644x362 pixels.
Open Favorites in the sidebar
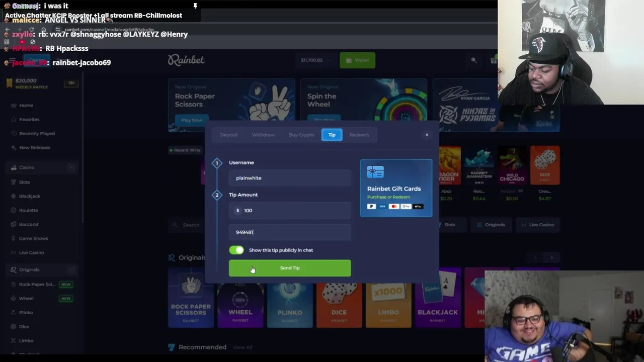pos(29,120)
